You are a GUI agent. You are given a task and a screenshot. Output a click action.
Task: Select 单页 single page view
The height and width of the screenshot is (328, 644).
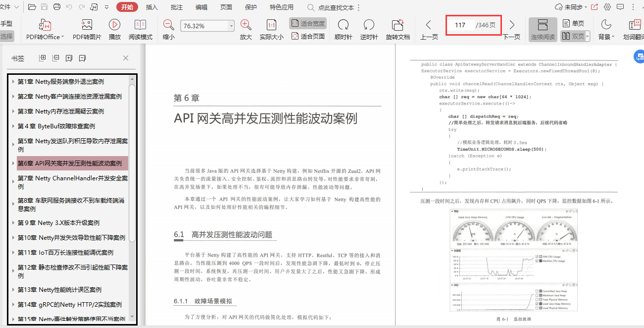[x=574, y=23]
